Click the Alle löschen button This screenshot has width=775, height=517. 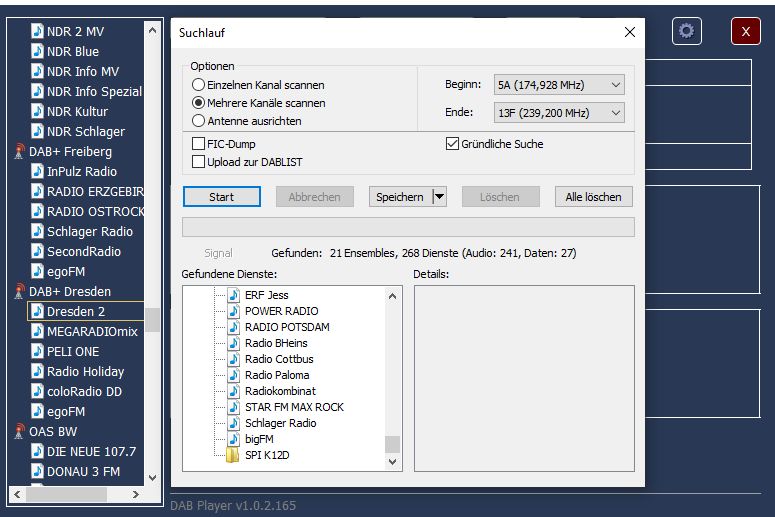tap(593, 197)
